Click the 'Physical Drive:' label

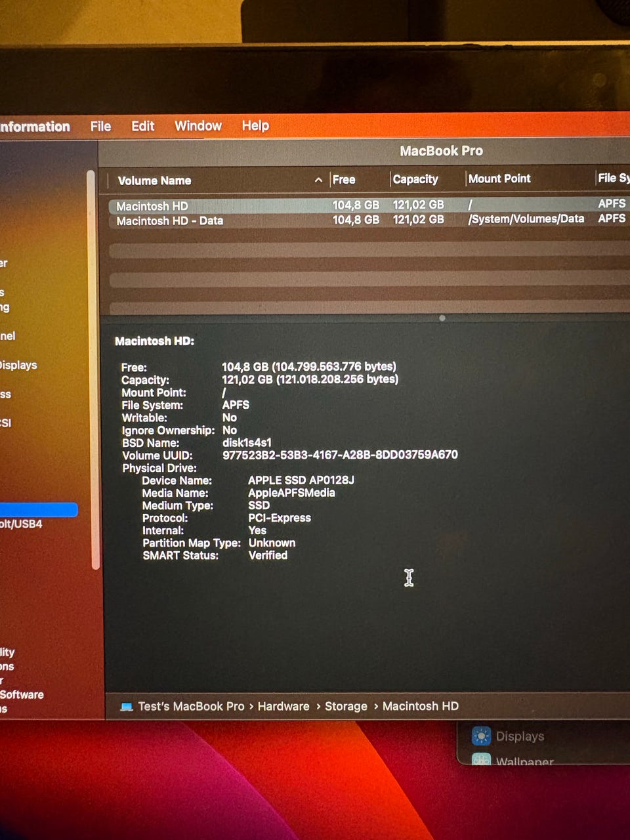tap(159, 468)
